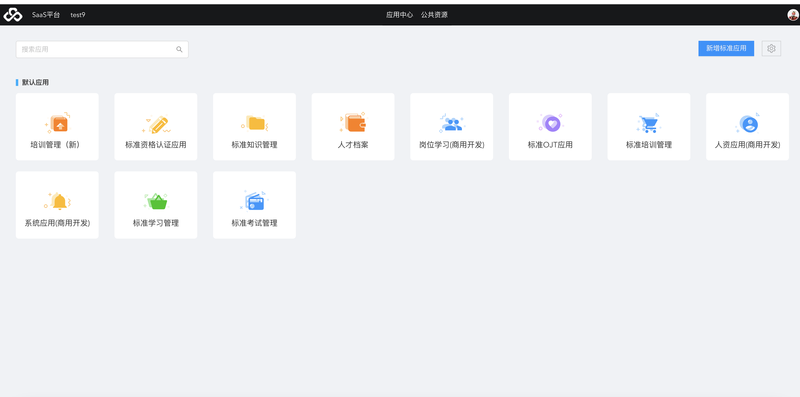The width and height of the screenshot is (800, 397).
Task: Open the 标准OJT应用 heart icon
Action: coord(550,123)
